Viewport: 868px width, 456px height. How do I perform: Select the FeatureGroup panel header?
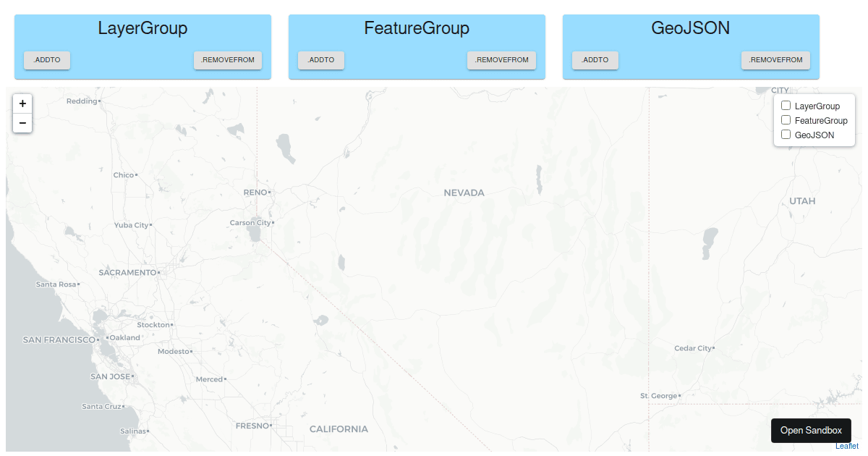[416, 28]
